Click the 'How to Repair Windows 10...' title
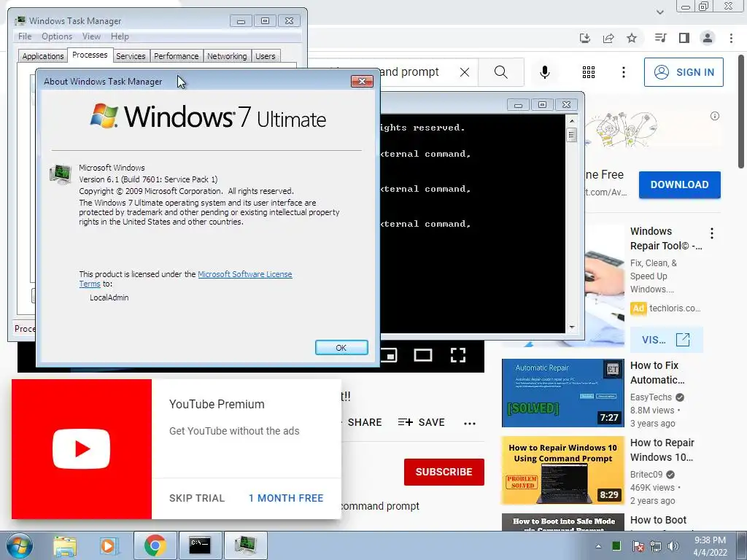 [x=662, y=450]
